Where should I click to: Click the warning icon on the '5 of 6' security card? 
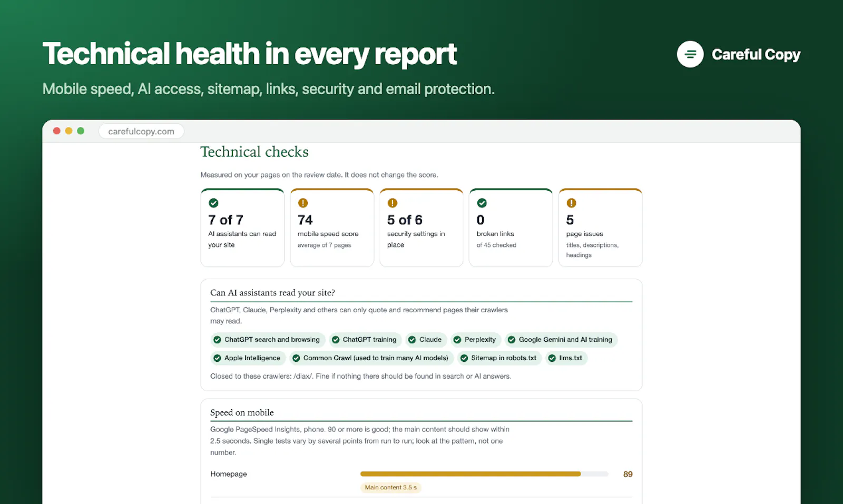pyautogui.click(x=393, y=203)
